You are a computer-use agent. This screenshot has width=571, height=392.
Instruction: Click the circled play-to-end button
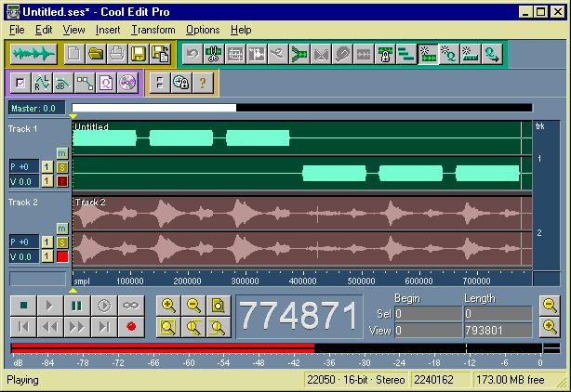tap(104, 306)
